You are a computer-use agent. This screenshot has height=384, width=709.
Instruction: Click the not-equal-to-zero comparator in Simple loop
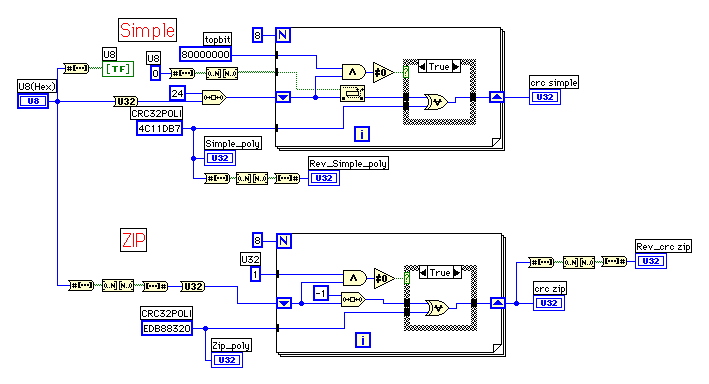point(383,72)
